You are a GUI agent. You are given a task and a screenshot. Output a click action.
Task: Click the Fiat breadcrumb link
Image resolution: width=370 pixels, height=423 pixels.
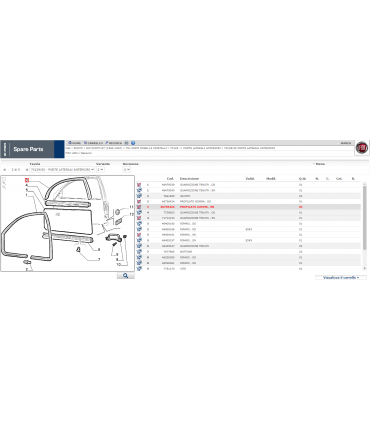click(x=68, y=148)
